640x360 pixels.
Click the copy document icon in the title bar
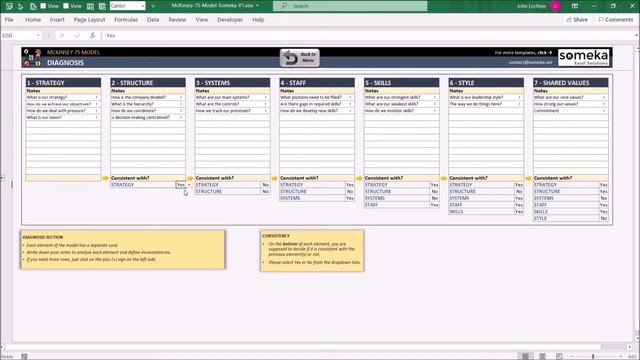[x=33, y=6]
